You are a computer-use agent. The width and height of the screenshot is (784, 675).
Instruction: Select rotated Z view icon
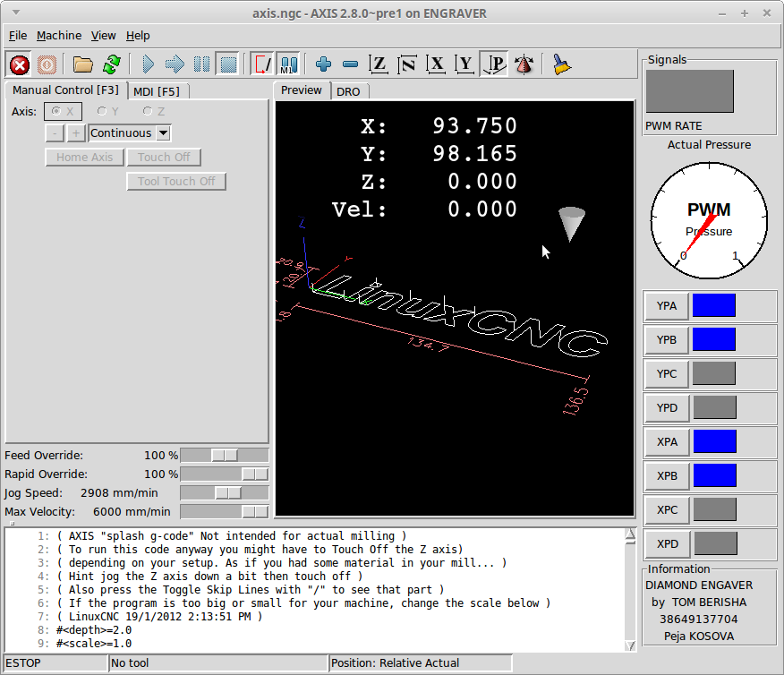click(x=407, y=65)
